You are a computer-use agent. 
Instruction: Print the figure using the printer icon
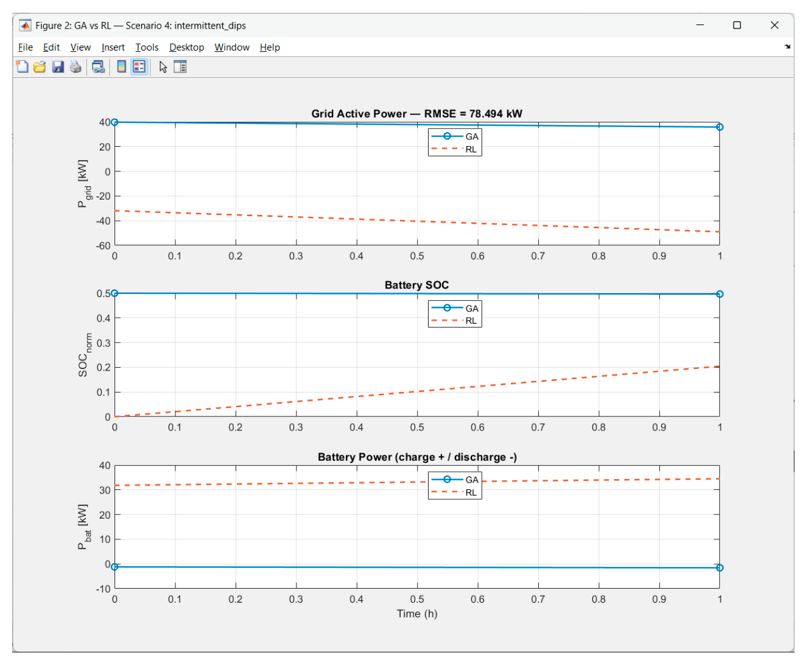[75, 67]
